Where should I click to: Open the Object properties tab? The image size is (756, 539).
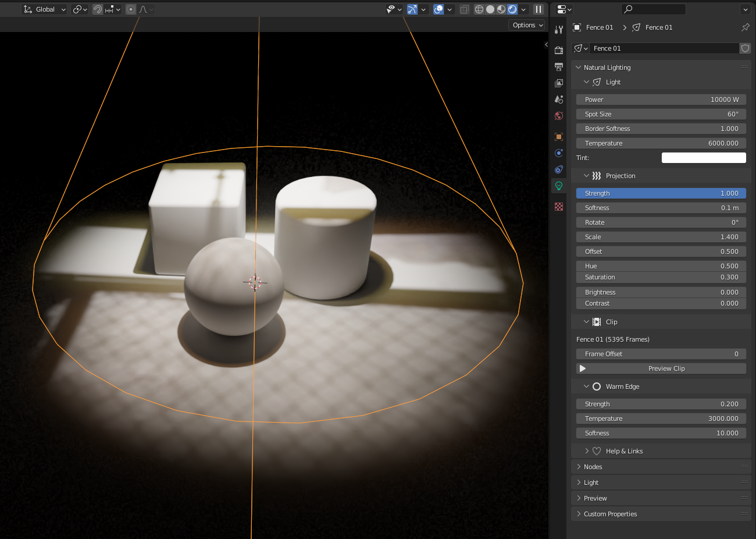559,137
